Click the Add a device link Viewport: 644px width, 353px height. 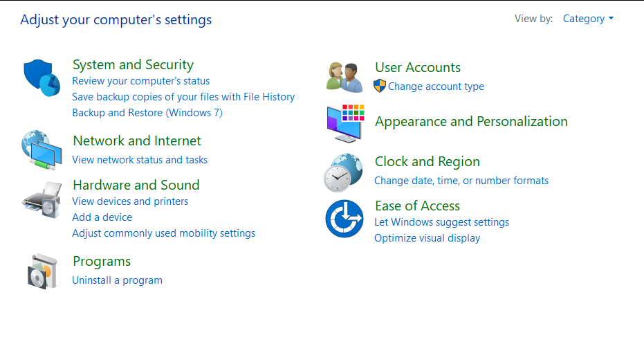(x=102, y=217)
